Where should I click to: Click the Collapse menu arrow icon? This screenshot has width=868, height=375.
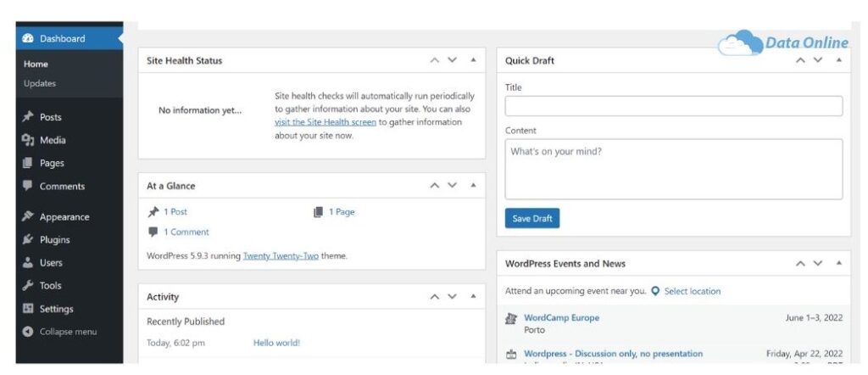tap(28, 332)
